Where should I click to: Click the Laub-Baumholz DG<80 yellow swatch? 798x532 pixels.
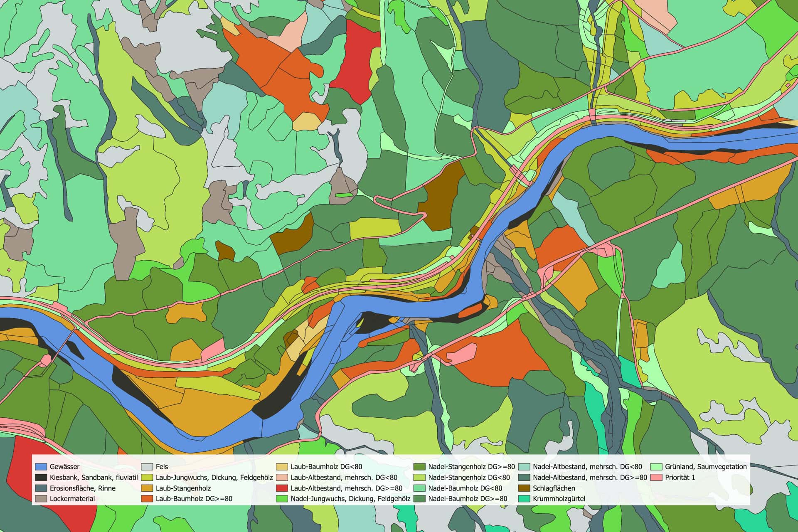pyautogui.click(x=282, y=467)
